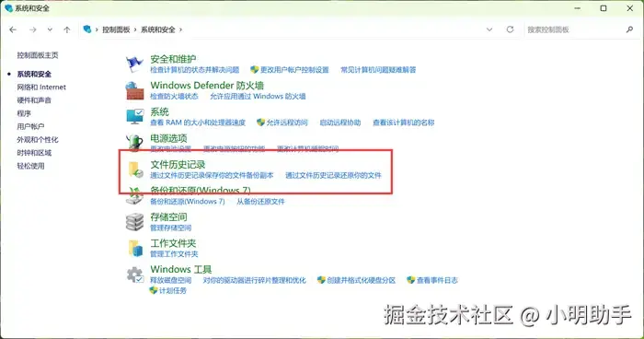
Task: Open the 系统 monitor icon
Action: (x=134, y=116)
